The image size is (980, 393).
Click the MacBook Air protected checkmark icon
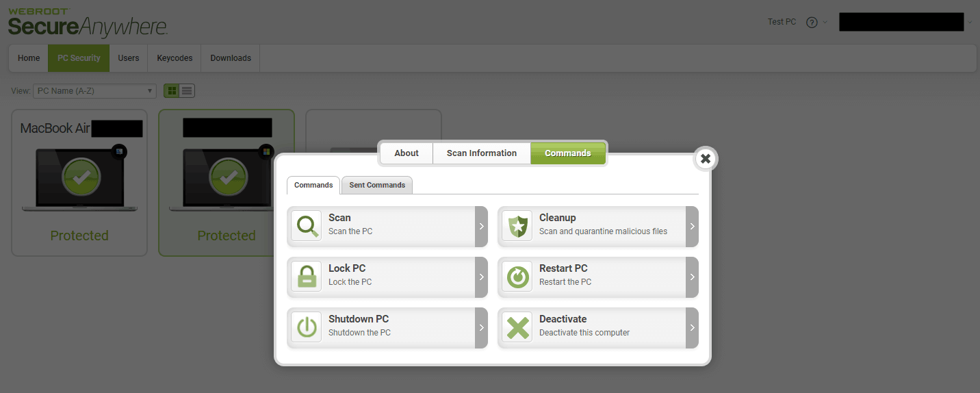(81, 177)
